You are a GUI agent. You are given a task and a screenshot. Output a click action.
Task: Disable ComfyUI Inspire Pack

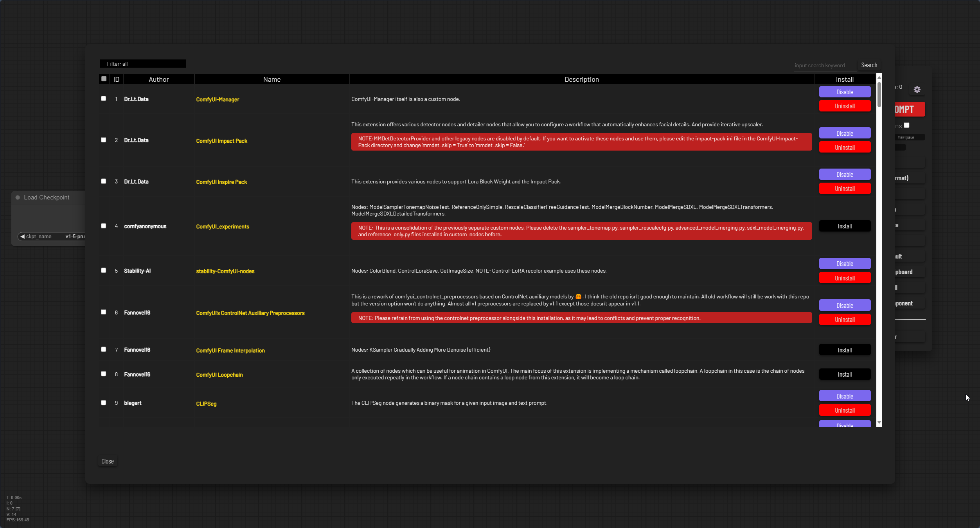845,174
